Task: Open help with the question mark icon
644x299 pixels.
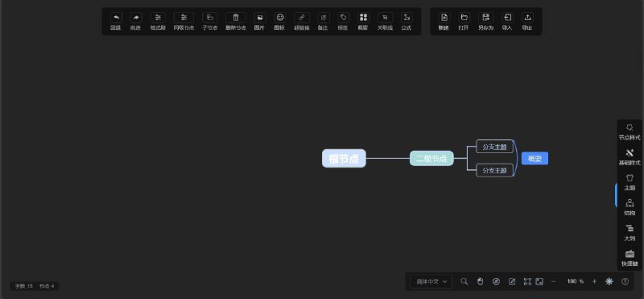Action: (x=625, y=281)
